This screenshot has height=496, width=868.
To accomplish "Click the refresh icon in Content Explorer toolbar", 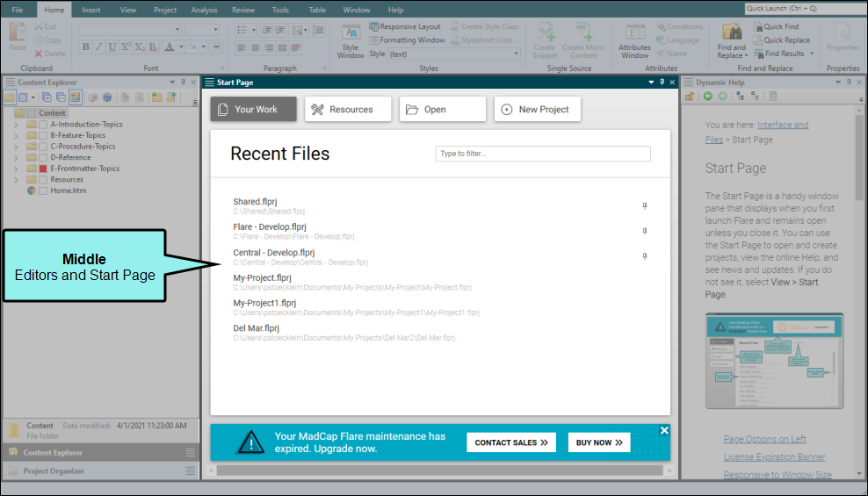I will point(107,97).
